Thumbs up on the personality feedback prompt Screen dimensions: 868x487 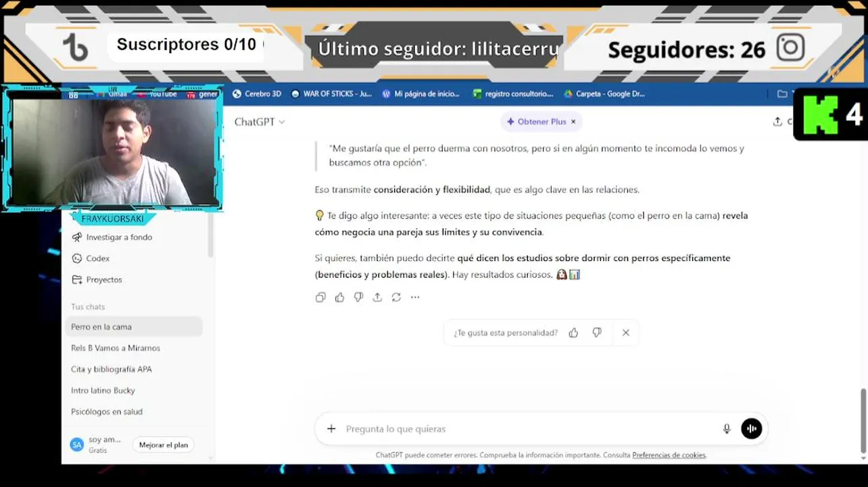tap(573, 333)
